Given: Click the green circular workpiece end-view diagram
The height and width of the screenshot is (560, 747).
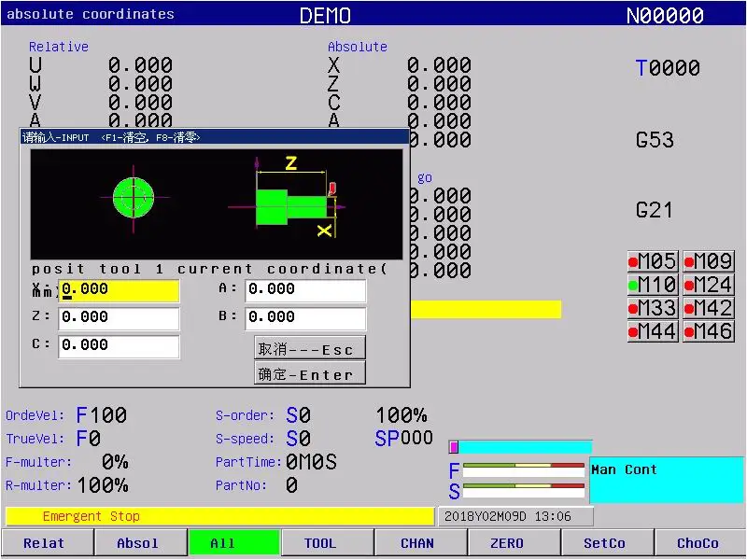Looking at the screenshot, I should click(133, 197).
